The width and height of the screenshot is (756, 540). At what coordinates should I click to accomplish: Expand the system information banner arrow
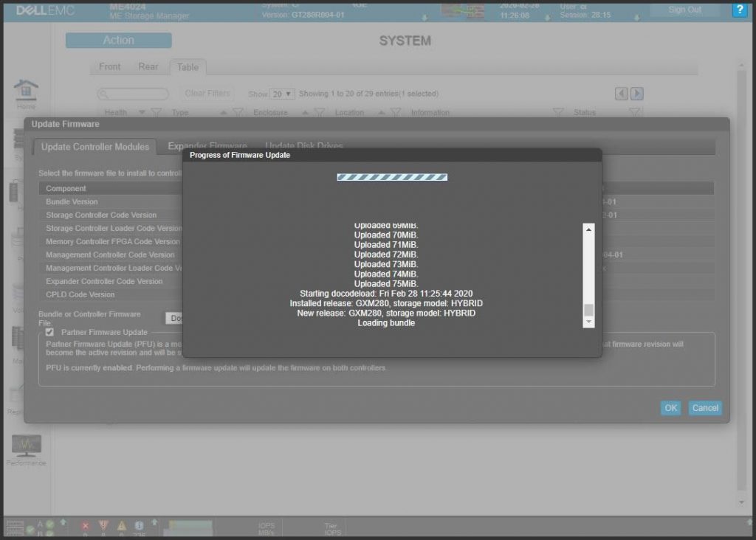tap(425, 18)
